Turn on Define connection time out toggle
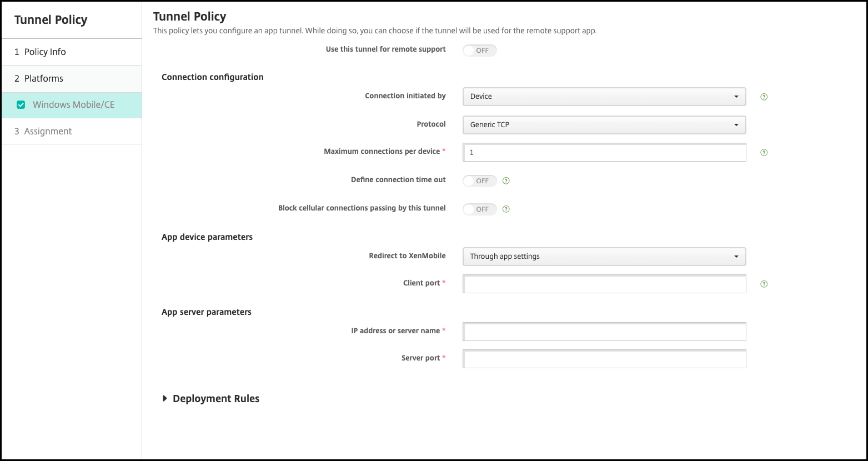Screen dimensions: 868x461 click(479, 181)
